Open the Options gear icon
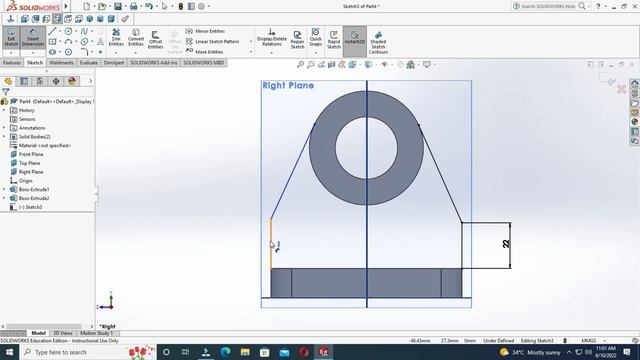The width and height of the screenshot is (640, 360). pyautogui.click(x=202, y=7)
